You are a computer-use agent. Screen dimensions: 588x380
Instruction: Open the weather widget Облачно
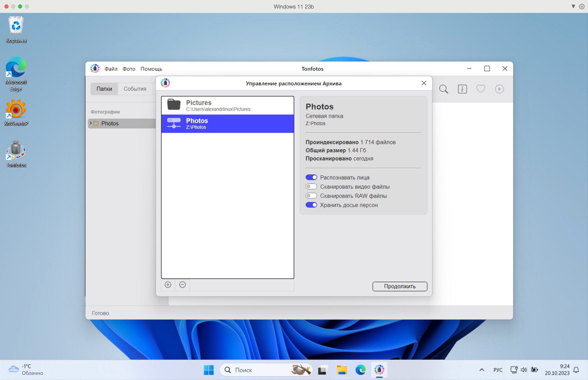pyautogui.click(x=26, y=370)
